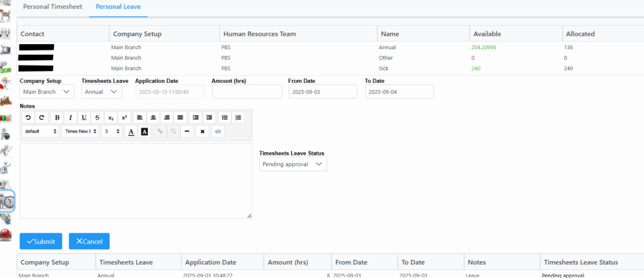This screenshot has width=644, height=278.
Task: Click the redo icon in Notes
Action: tap(42, 118)
